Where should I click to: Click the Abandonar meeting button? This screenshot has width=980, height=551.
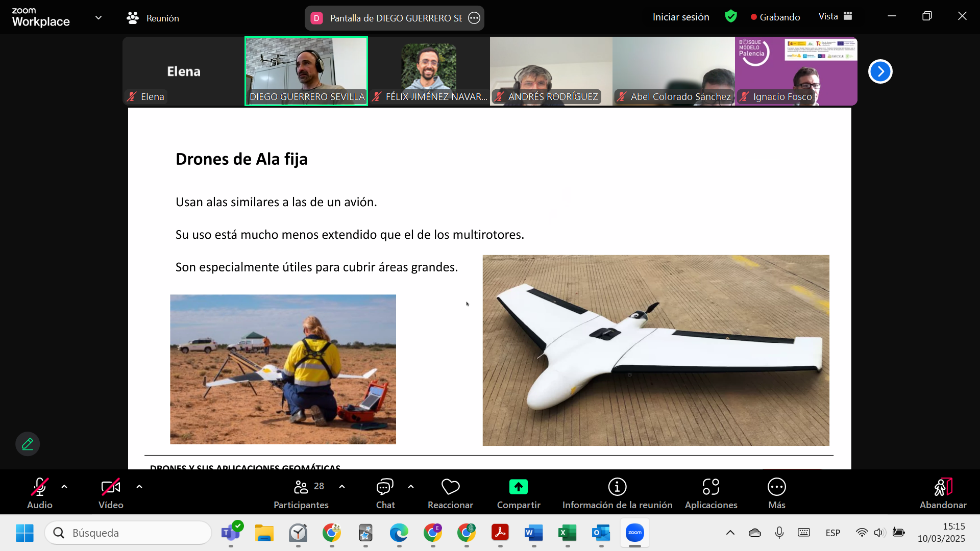[943, 493]
